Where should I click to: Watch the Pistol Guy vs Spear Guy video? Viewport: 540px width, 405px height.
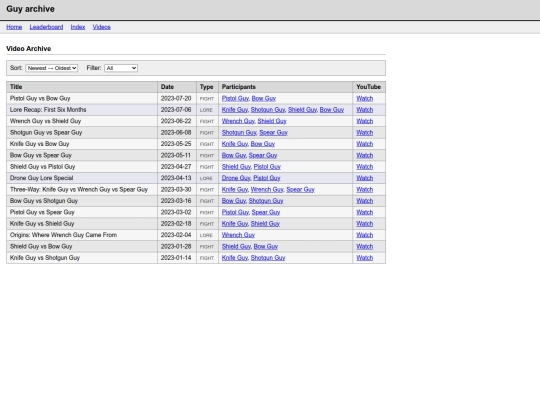tap(365, 212)
